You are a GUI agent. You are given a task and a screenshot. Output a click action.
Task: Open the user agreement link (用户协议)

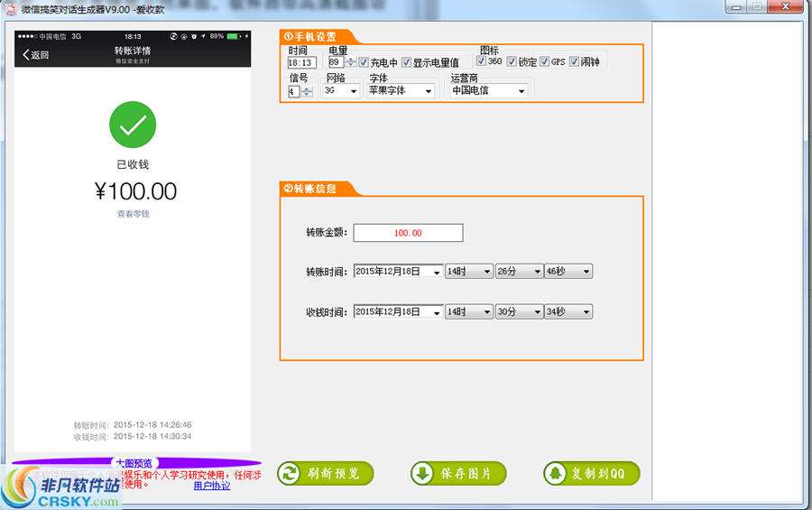(x=212, y=486)
